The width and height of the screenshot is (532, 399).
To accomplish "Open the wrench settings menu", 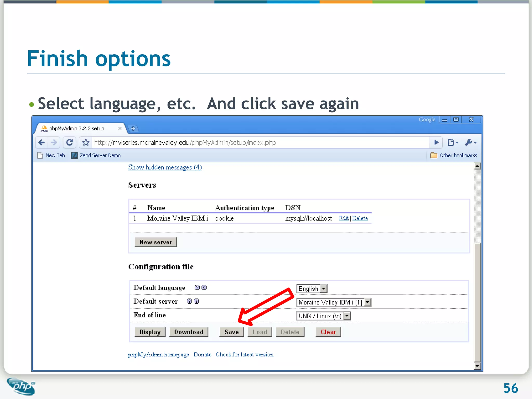I will coord(471,142).
